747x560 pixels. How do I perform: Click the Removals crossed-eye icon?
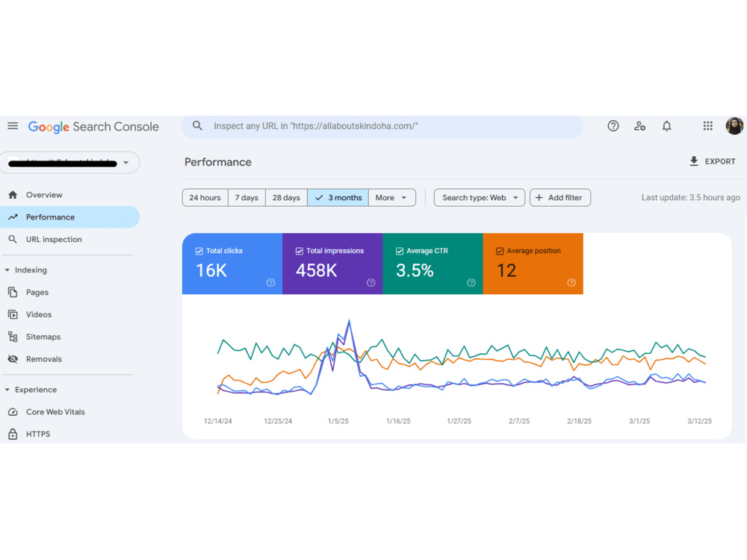[x=13, y=359]
